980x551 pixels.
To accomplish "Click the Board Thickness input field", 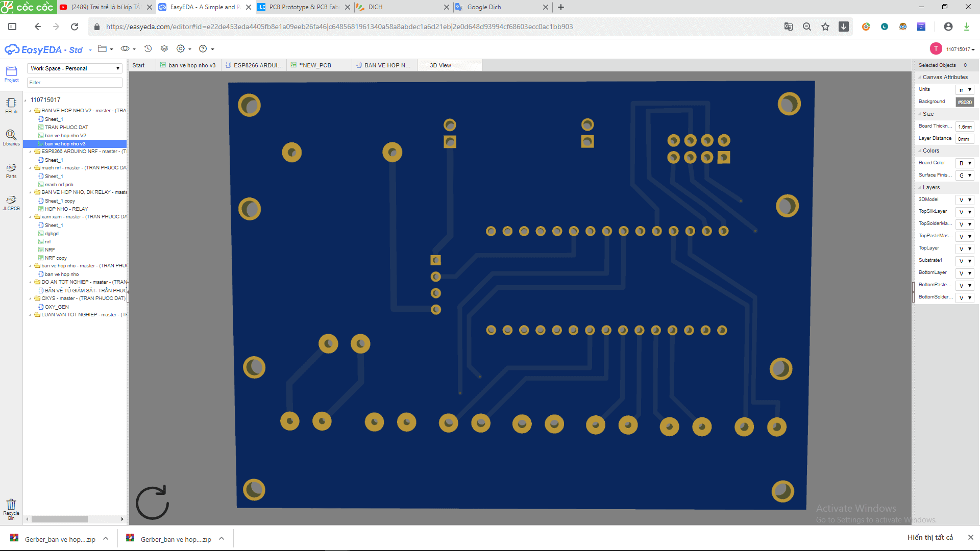I will (965, 127).
